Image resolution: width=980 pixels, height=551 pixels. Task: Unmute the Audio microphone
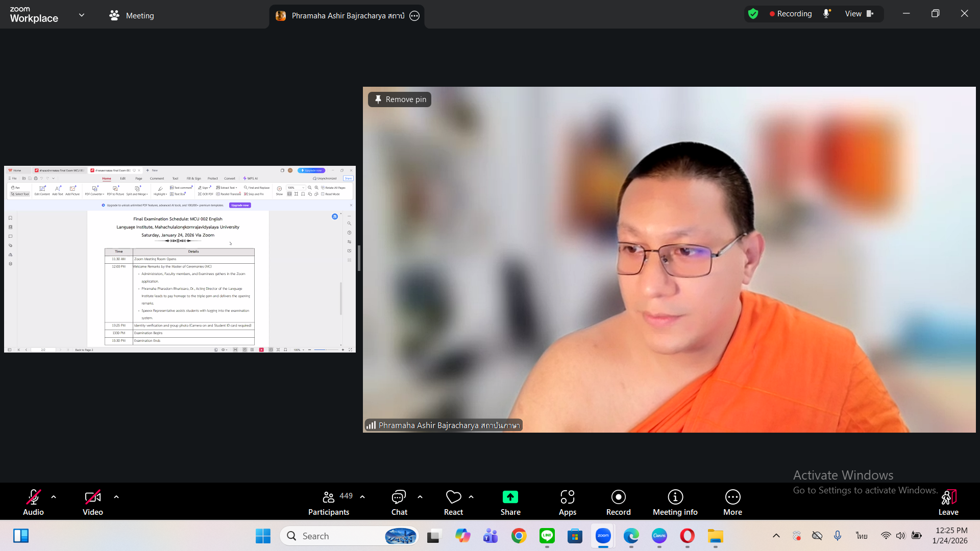[34, 503]
